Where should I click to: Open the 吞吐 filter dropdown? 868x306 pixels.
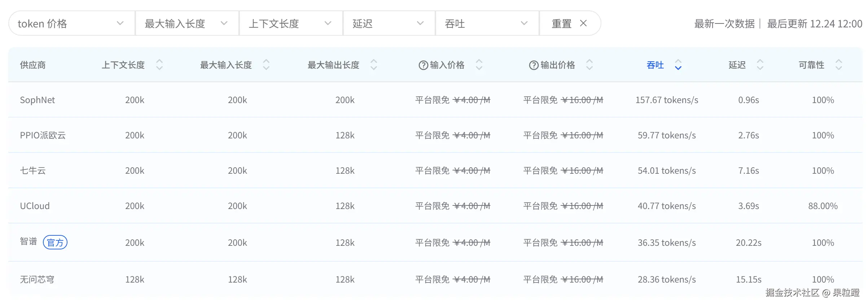pyautogui.click(x=487, y=23)
